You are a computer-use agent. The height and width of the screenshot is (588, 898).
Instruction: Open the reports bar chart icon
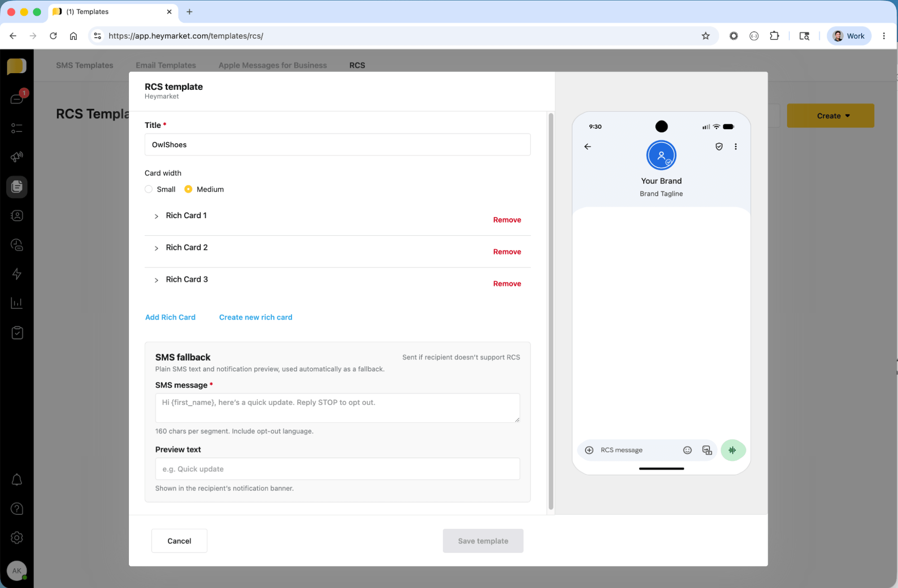coord(17,303)
